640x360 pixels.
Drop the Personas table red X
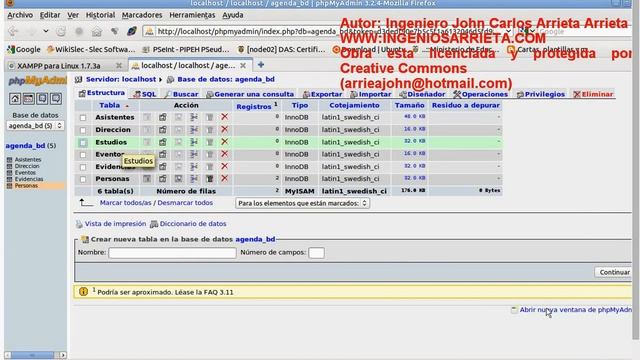coord(224,178)
